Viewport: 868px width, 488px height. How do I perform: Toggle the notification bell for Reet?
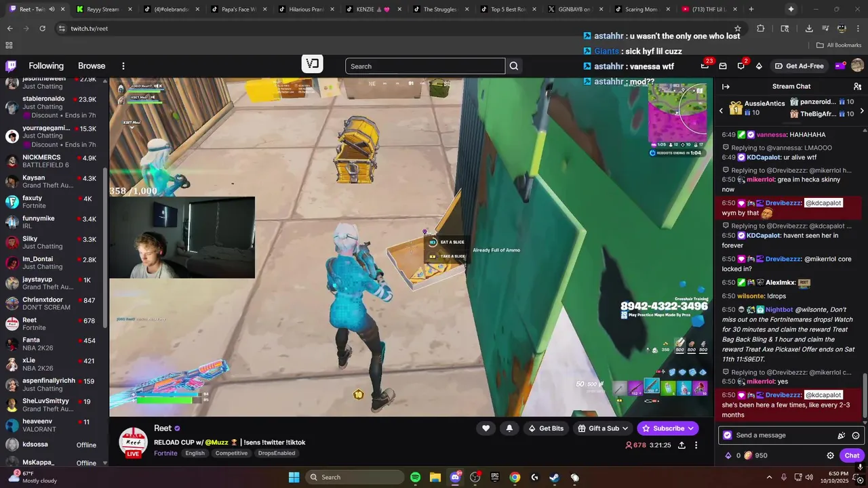click(x=509, y=428)
